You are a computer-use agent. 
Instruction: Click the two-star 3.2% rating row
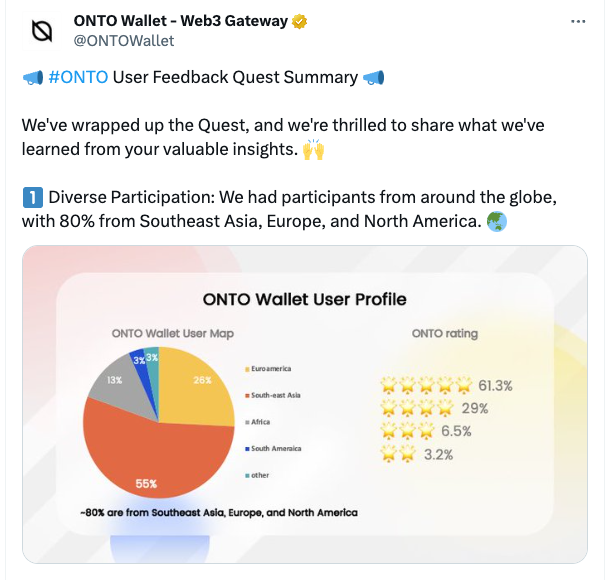[x=417, y=454]
